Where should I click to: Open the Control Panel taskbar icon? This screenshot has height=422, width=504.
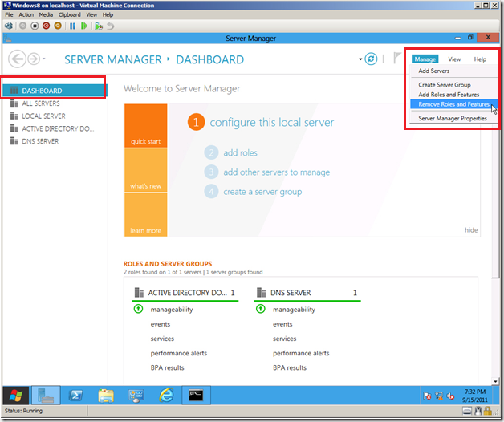tap(136, 396)
